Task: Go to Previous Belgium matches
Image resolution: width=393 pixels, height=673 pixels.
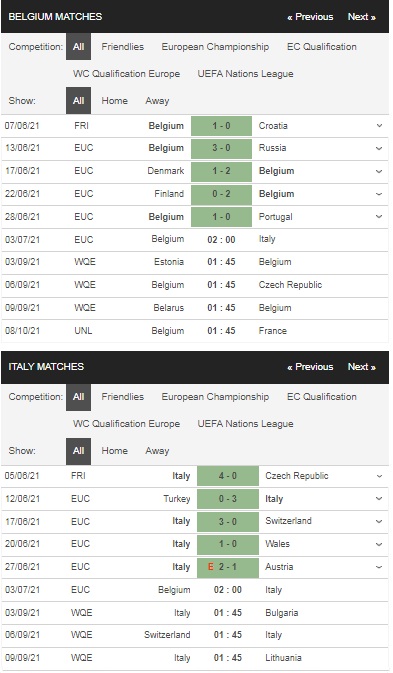Action: 310,17
